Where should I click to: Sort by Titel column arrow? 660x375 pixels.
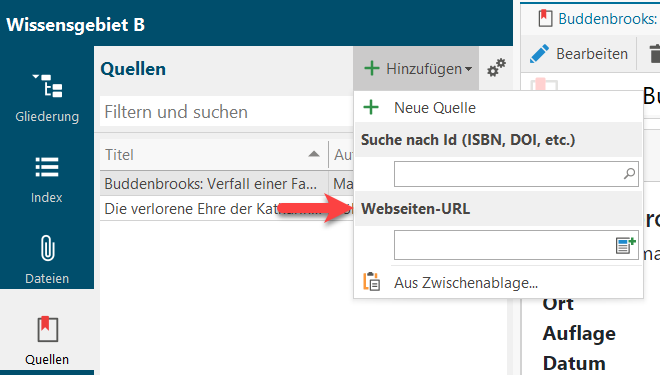pyautogui.click(x=314, y=154)
